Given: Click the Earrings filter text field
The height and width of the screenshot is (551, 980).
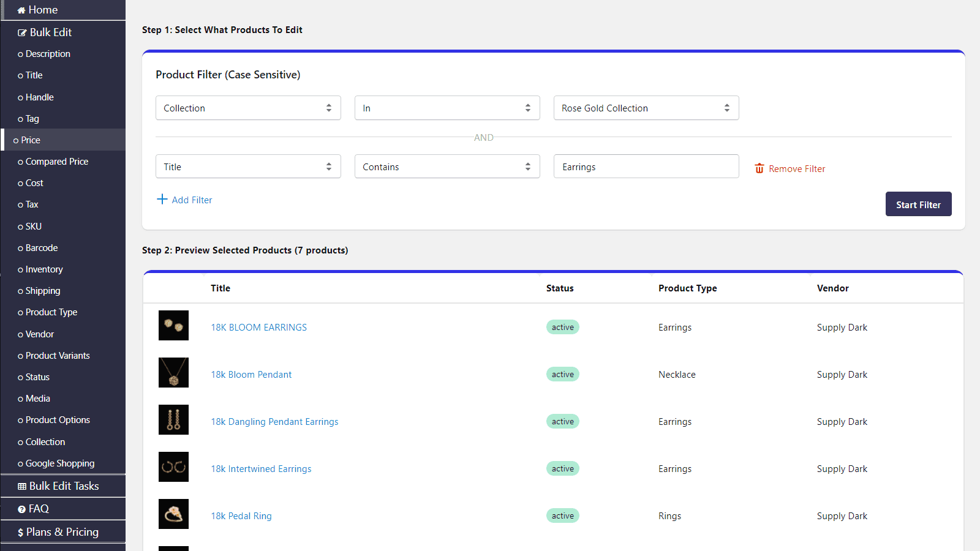Looking at the screenshot, I should [646, 167].
